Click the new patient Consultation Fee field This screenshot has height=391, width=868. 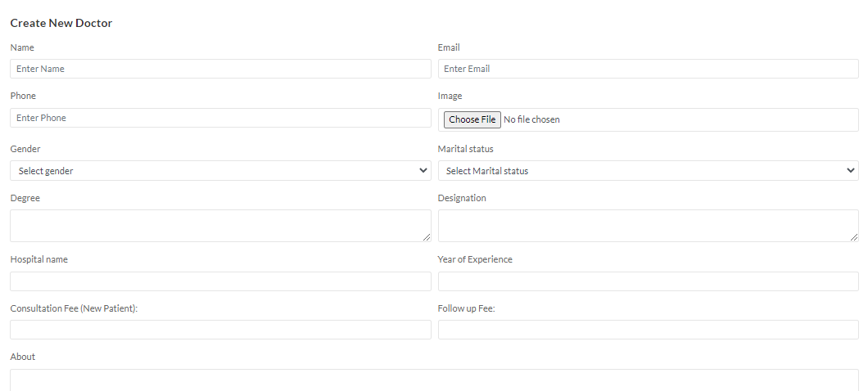[220, 330]
